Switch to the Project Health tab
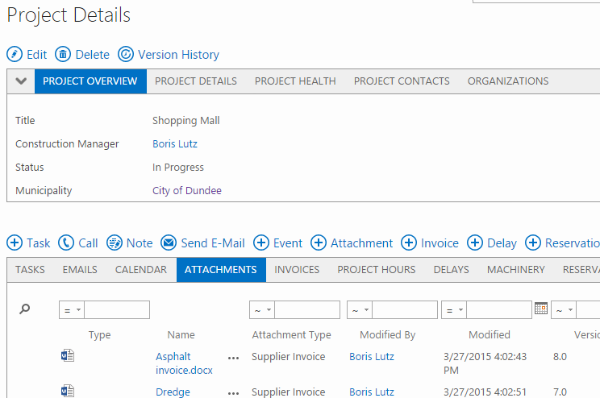Viewport: 600px width, 398px height. click(x=295, y=81)
